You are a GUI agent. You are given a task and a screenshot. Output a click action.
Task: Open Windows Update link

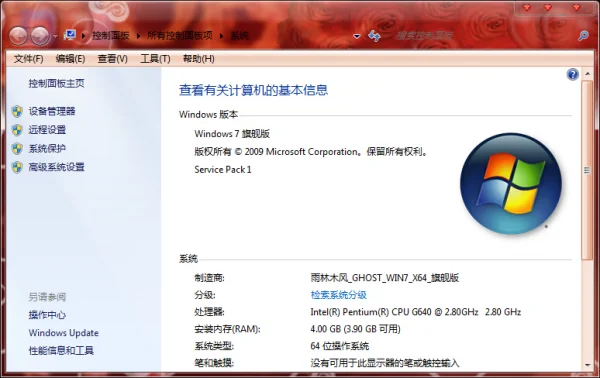coord(64,333)
